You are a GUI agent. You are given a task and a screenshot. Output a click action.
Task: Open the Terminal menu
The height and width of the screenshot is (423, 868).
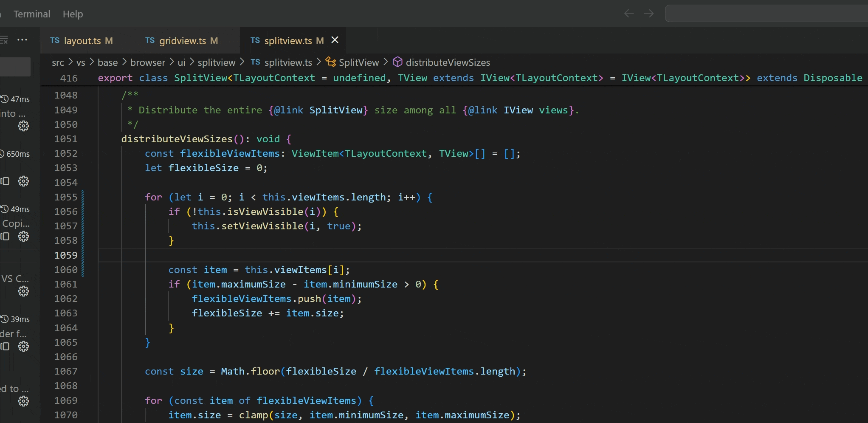pyautogui.click(x=31, y=14)
